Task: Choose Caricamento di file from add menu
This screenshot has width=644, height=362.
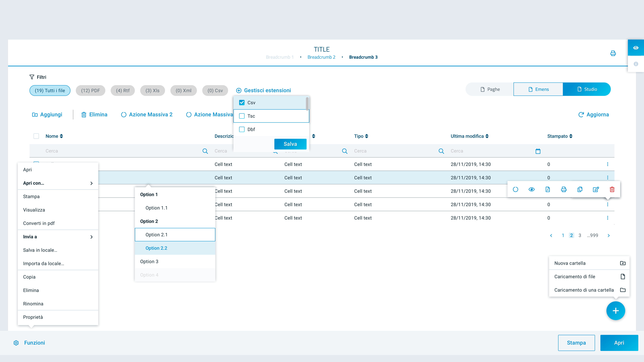Action: (589, 277)
